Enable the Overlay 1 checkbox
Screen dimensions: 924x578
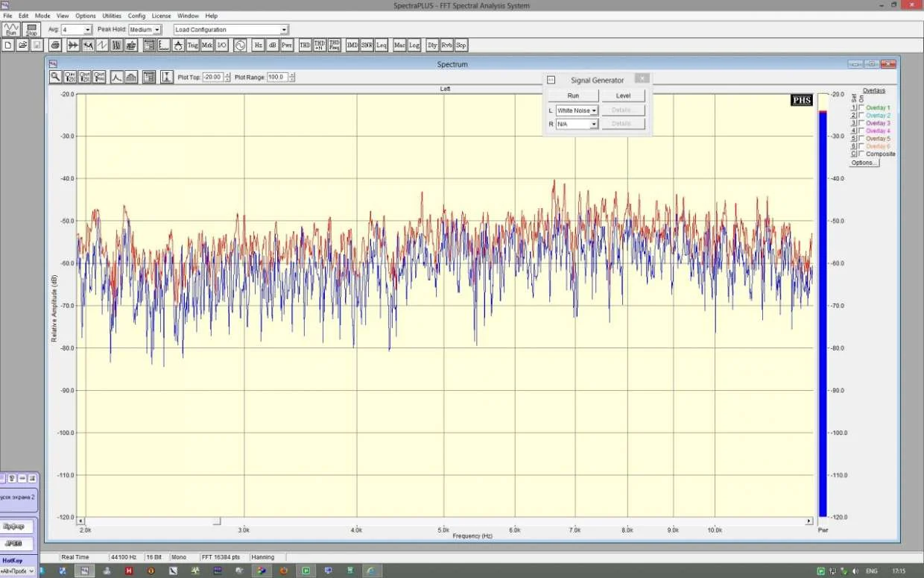point(862,108)
